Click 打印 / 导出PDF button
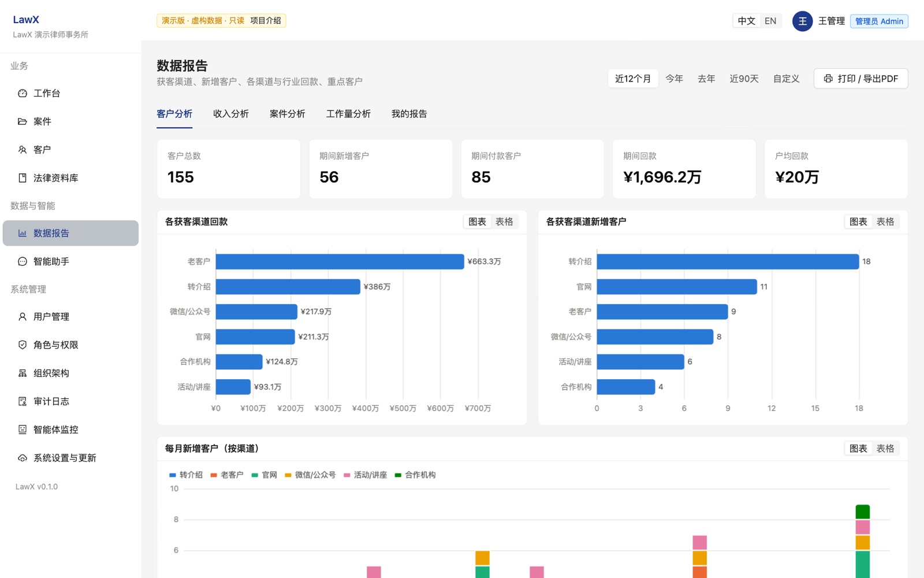Screen dimensions: 924x578 861,79
